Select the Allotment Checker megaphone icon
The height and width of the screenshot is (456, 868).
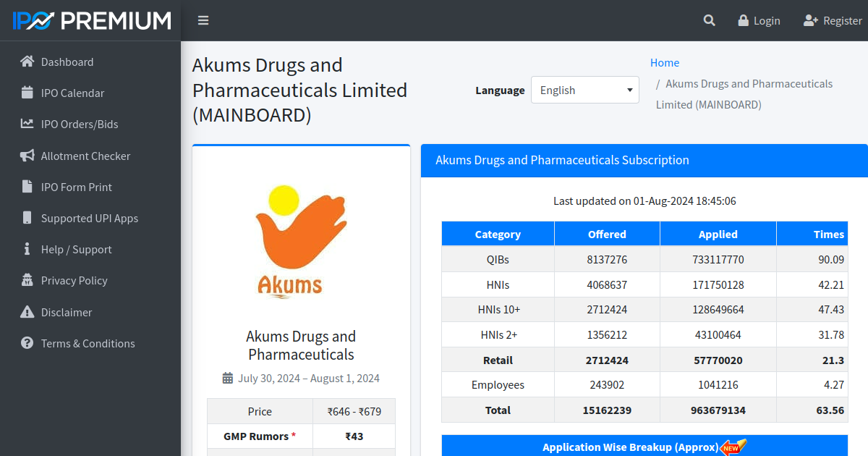point(27,156)
